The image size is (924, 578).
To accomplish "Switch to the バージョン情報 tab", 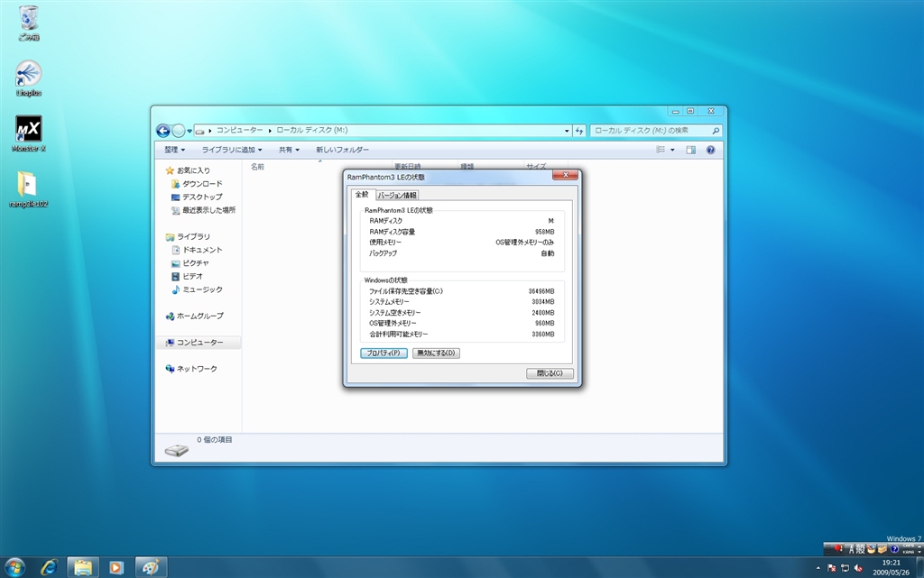I will 397,195.
